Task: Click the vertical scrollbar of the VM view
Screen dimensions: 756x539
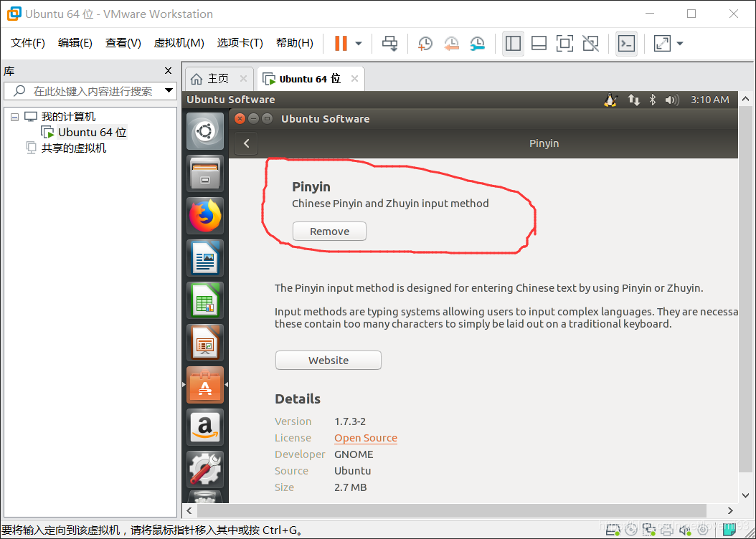Action: coord(745,289)
